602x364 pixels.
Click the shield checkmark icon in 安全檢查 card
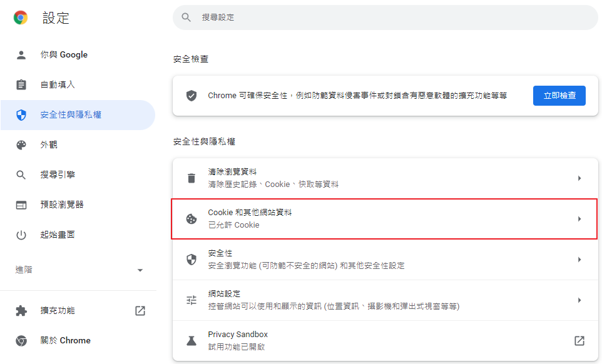(191, 96)
